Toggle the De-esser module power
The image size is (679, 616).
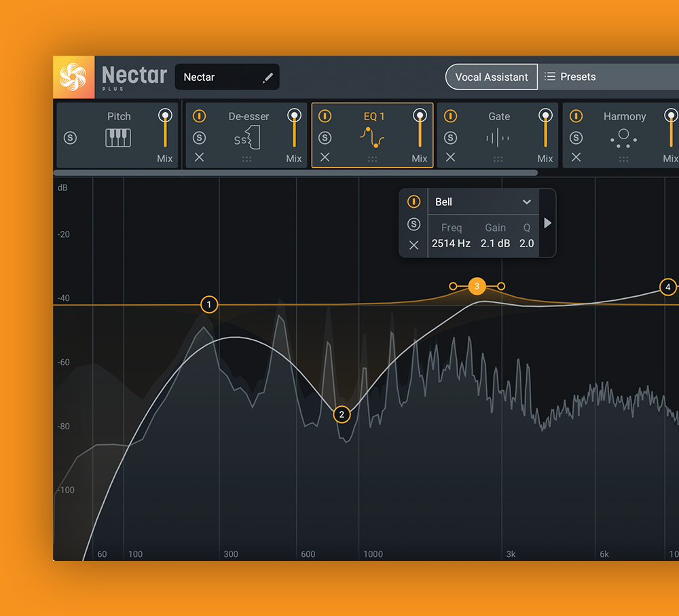[x=199, y=116]
